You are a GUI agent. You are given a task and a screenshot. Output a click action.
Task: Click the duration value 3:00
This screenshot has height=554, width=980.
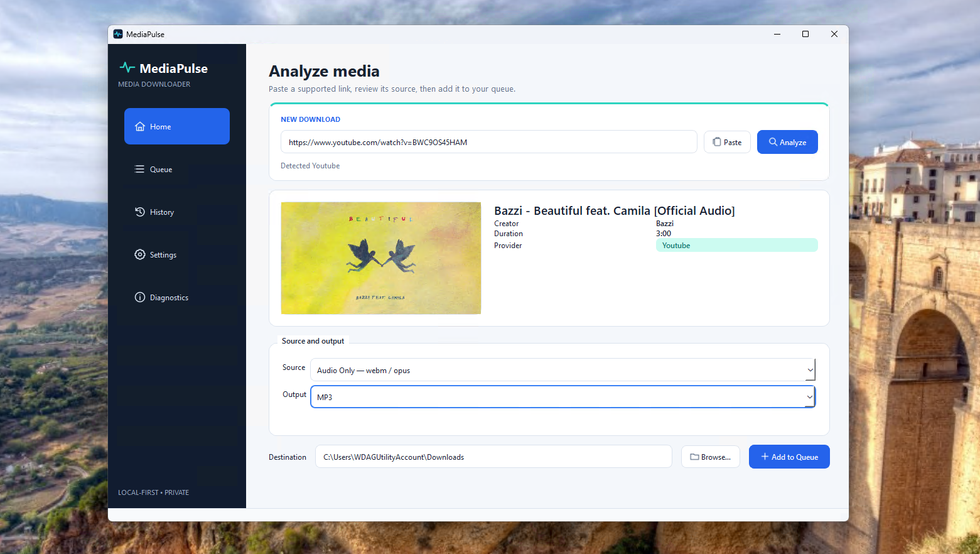(x=664, y=234)
